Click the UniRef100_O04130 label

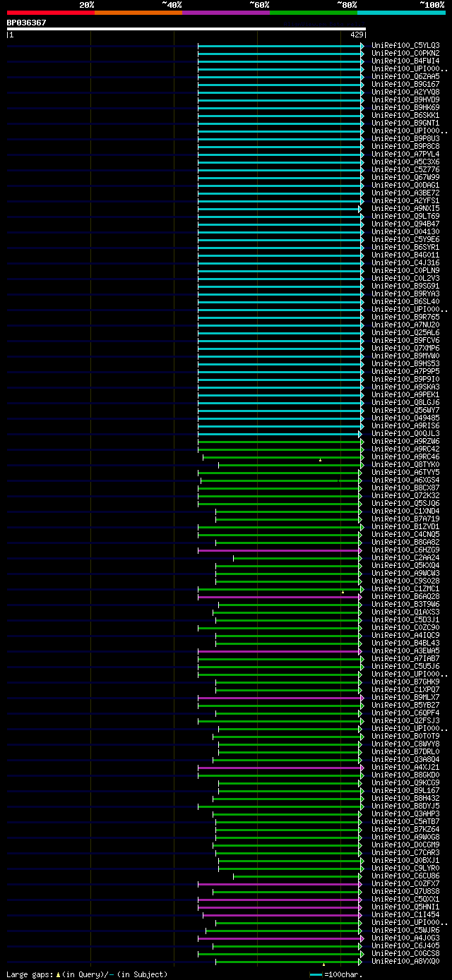pyautogui.click(x=405, y=232)
